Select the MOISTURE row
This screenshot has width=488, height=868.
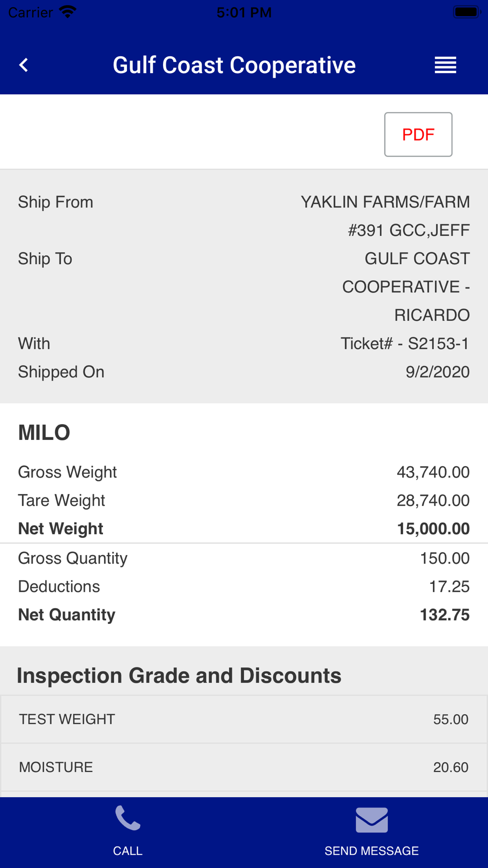click(x=244, y=767)
